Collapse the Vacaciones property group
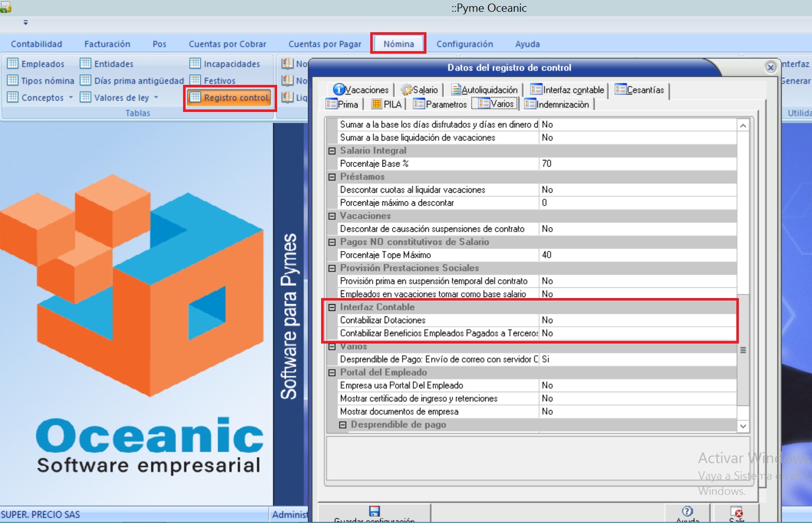 [332, 216]
